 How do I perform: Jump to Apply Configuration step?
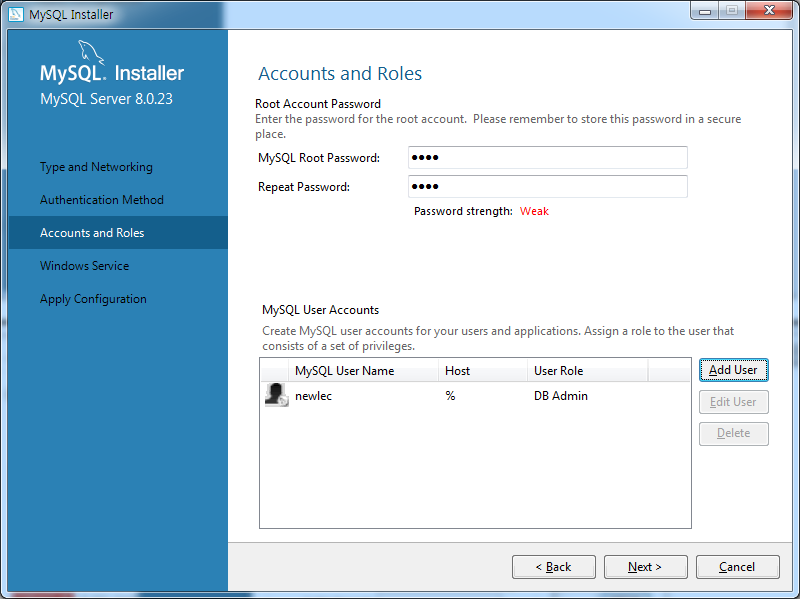(93, 299)
